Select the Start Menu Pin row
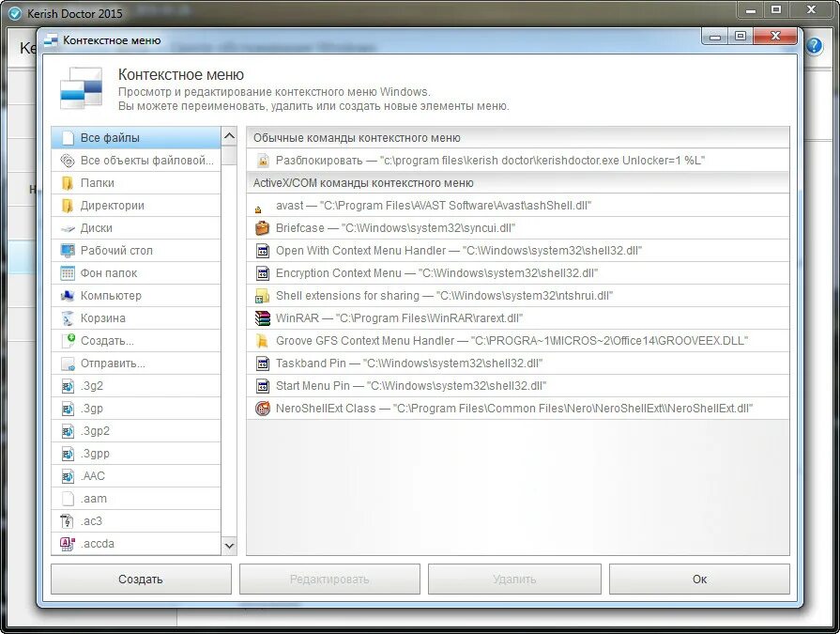The width and height of the screenshot is (840, 634). 518,386
